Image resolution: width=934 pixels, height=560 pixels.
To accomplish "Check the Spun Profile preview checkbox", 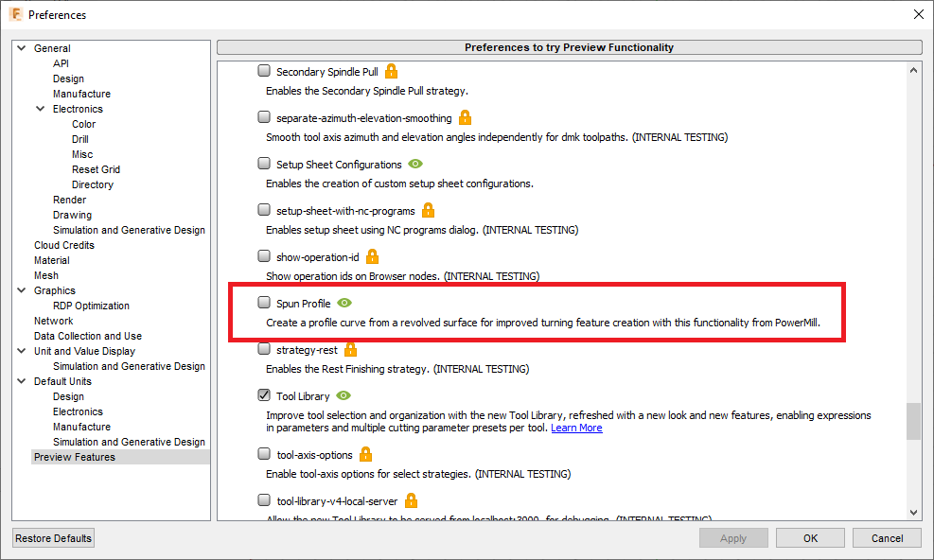I will 264,303.
